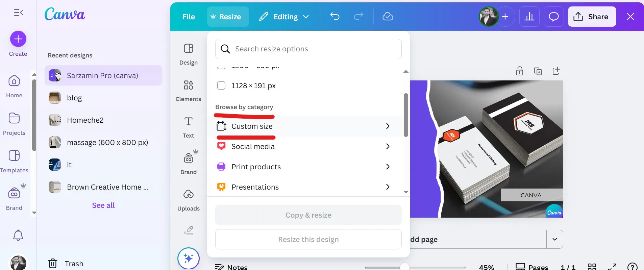Open the comments speech bubble
Image resolution: width=644 pixels, height=270 pixels.
point(554,17)
